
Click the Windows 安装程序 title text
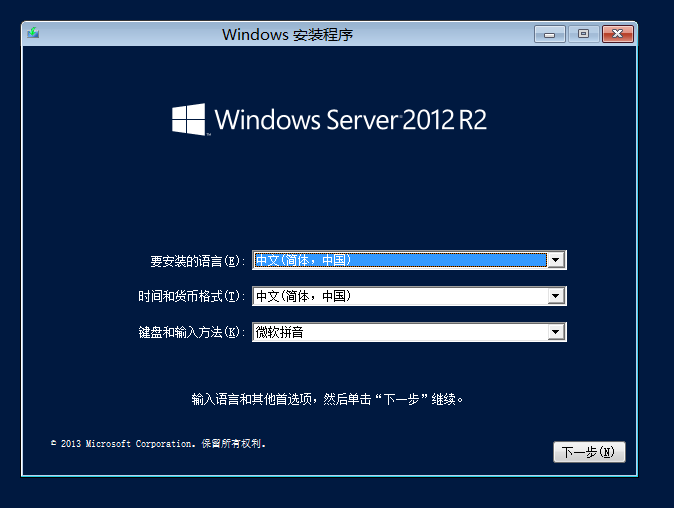click(287, 34)
